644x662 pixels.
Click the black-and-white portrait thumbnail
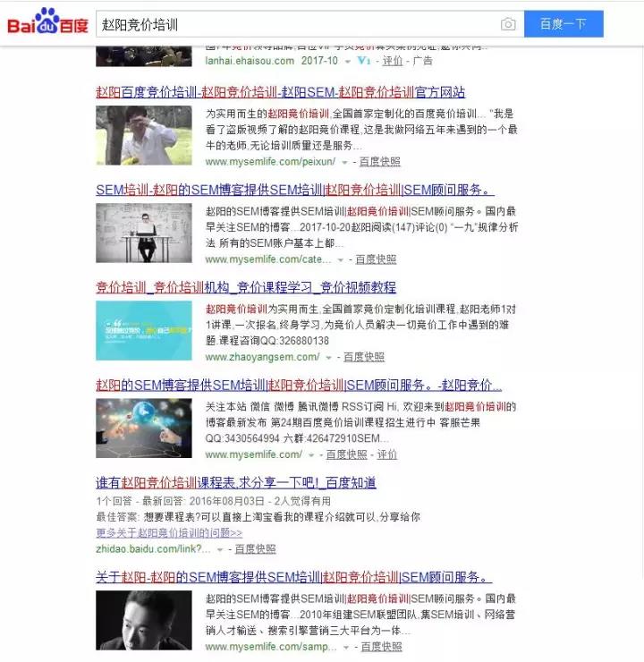tap(143, 619)
